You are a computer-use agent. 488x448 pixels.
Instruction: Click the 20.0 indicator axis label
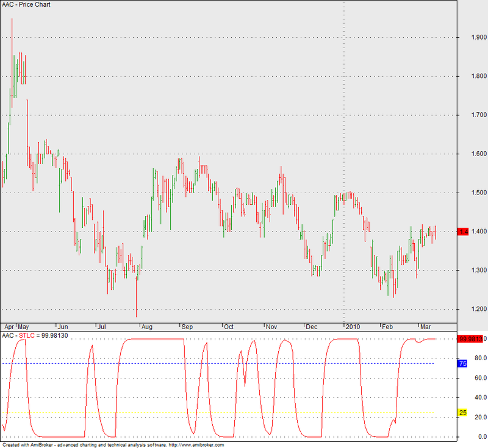point(481,418)
